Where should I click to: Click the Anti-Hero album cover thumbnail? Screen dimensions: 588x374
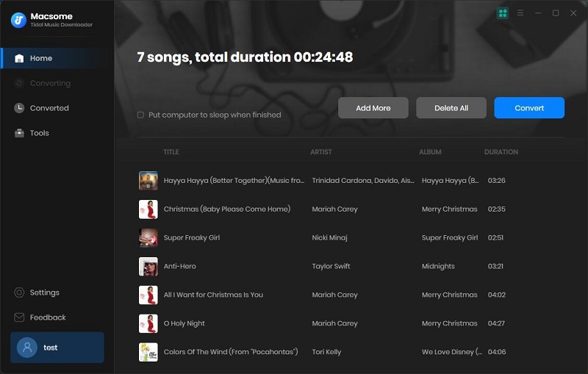pyautogui.click(x=148, y=267)
